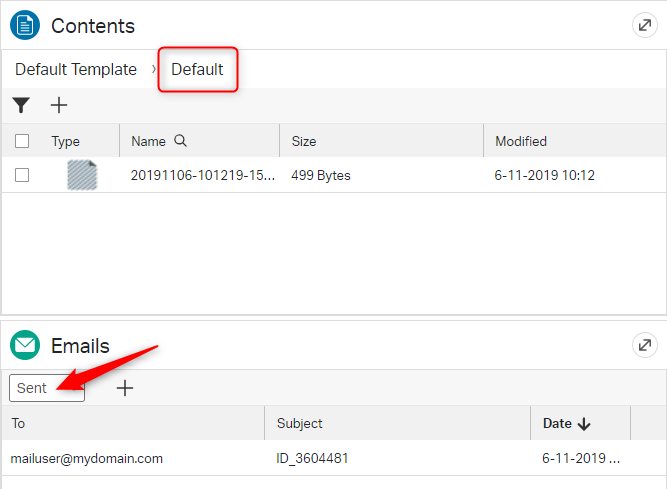Click the Contents document panel icon

click(x=25, y=25)
